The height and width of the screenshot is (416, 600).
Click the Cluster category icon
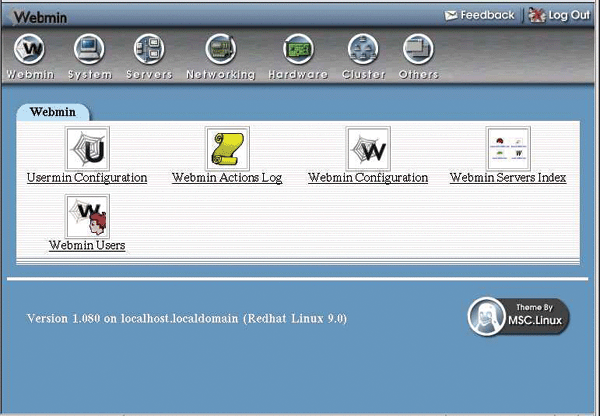click(x=363, y=49)
